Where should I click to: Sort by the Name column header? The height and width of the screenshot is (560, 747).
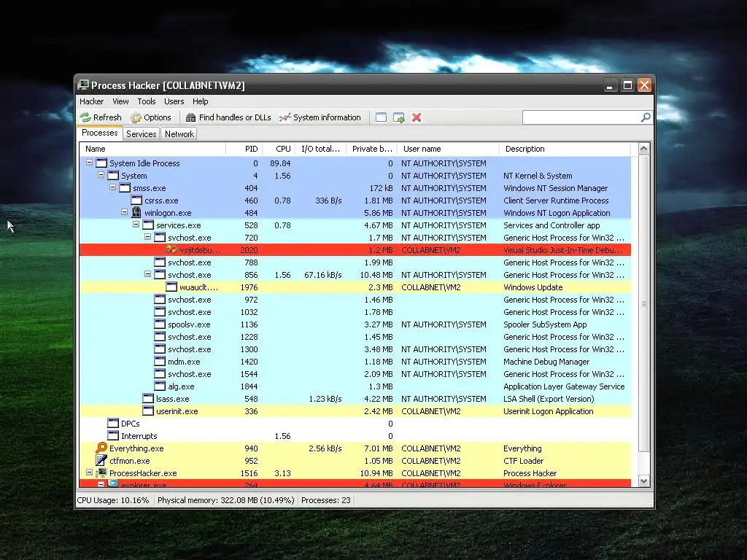tap(152, 149)
